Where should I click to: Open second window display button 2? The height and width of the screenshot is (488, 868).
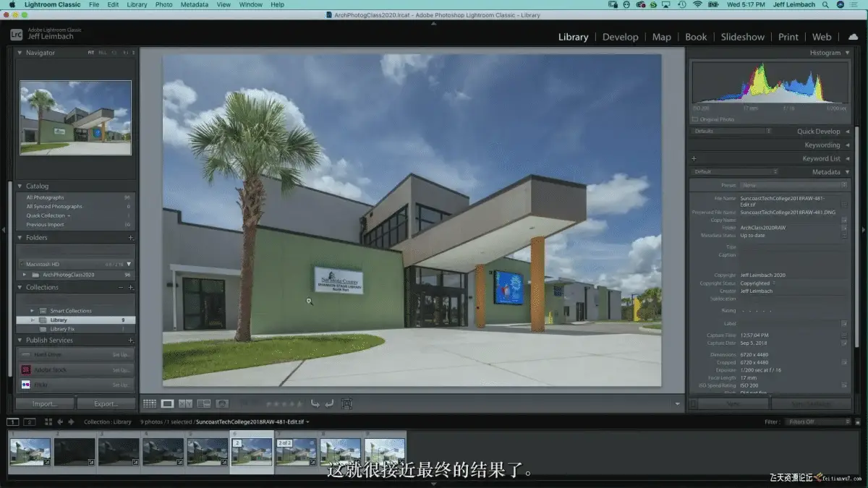[30, 421]
